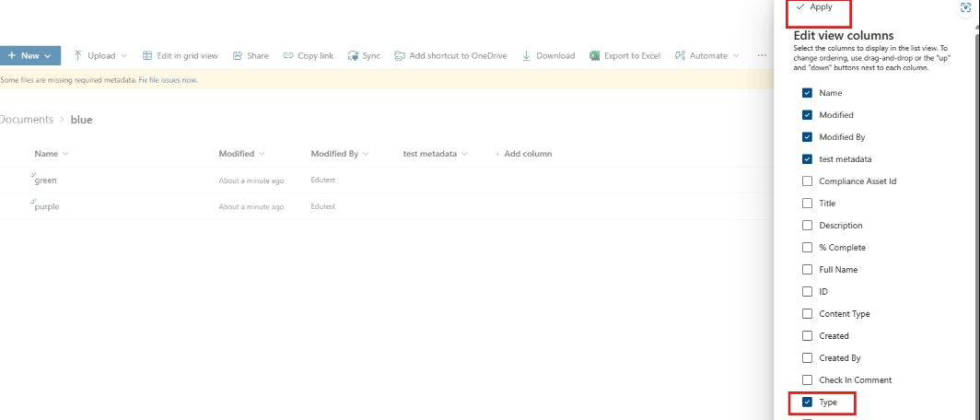Click the Download arrow icon
This screenshot has width=980, height=420.
(x=526, y=55)
